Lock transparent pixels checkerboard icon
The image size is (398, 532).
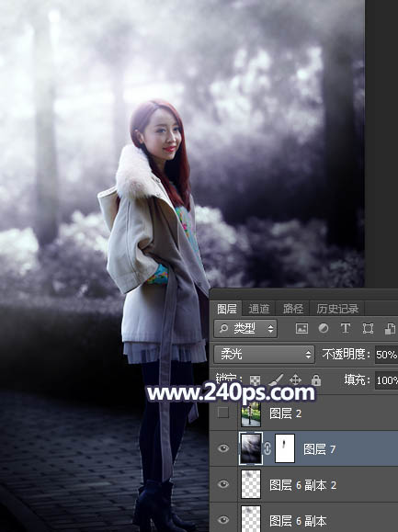[x=256, y=380]
